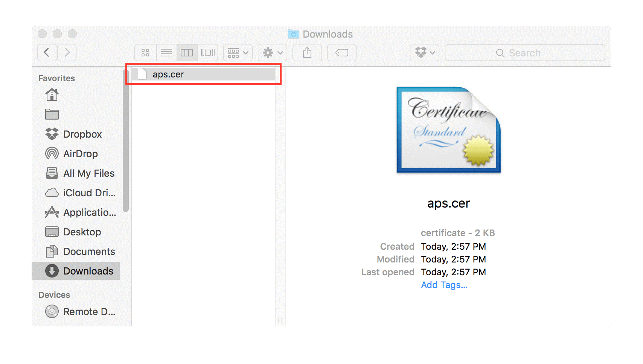643x364 pixels.
Task: Switch to icon view
Action: point(145,53)
